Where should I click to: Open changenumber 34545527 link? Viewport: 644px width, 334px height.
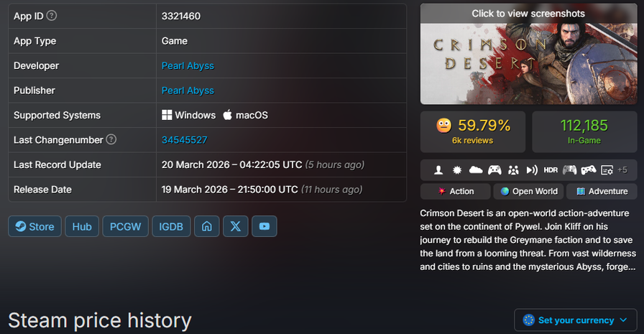tap(185, 140)
